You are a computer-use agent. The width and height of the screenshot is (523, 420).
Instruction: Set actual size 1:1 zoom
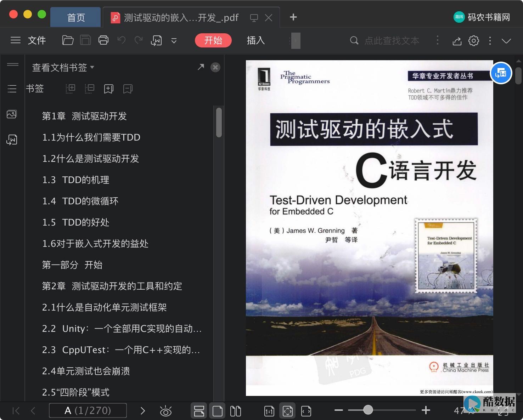pos(269,411)
